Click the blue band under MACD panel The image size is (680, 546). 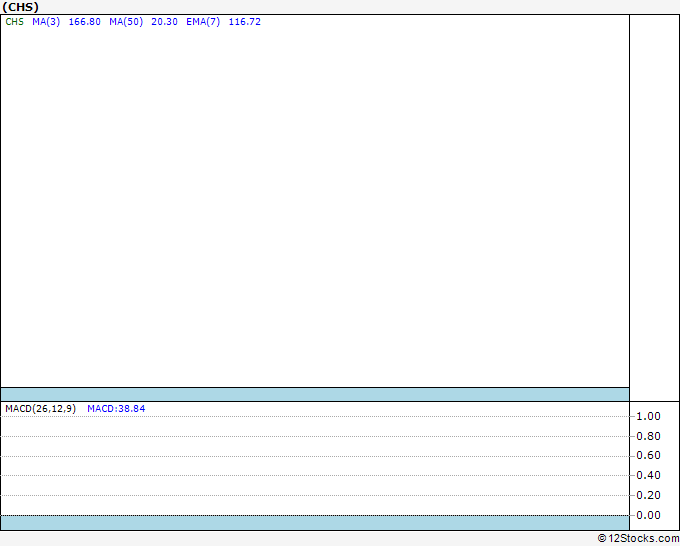315,523
